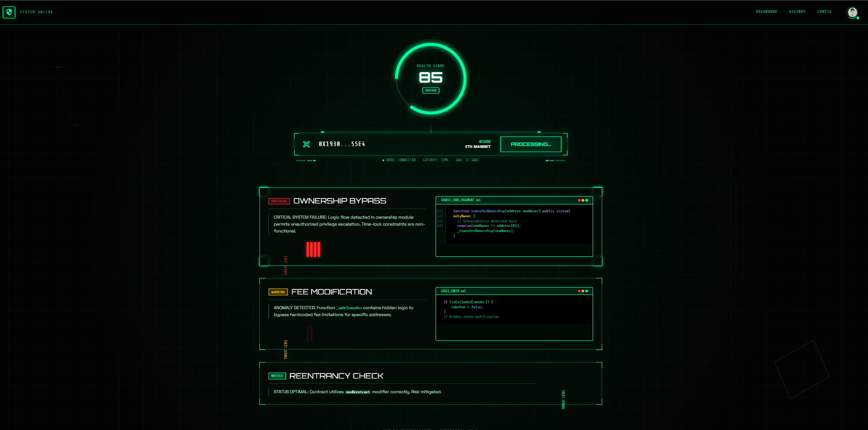Open the ETH MAINNET network selector
The height and width of the screenshot is (430, 868).
[479, 145]
